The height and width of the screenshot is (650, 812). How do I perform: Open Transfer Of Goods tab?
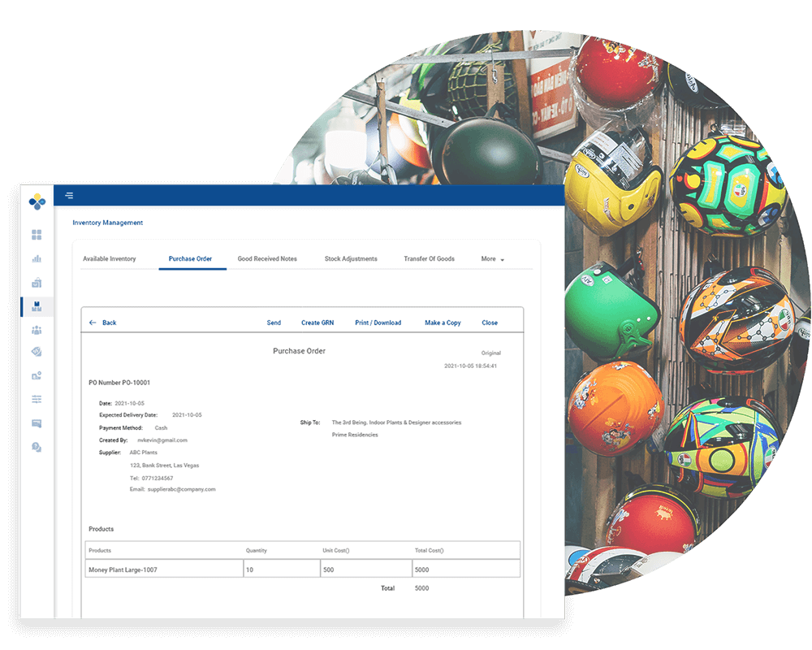[429, 258]
